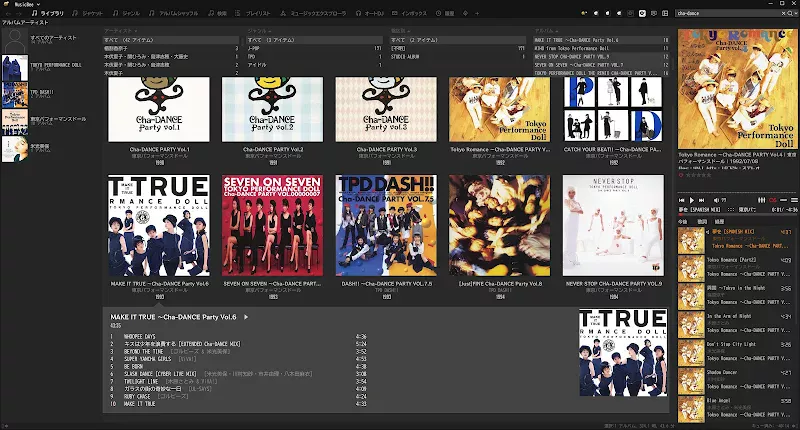Click the single-line dash player icon
Screen dimensions: 800x430
(784, 200)
